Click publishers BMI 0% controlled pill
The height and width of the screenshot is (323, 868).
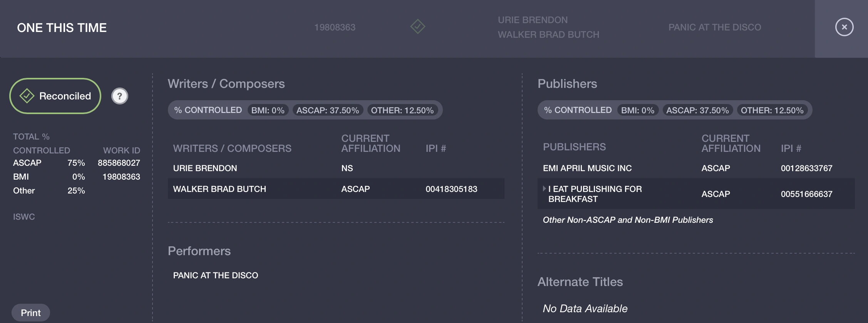coord(637,110)
